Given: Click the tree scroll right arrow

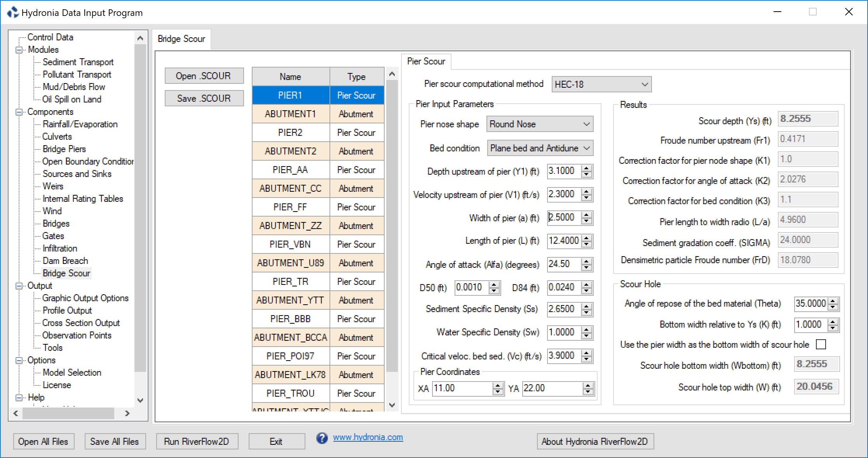Looking at the screenshot, I should pyautogui.click(x=127, y=413).
